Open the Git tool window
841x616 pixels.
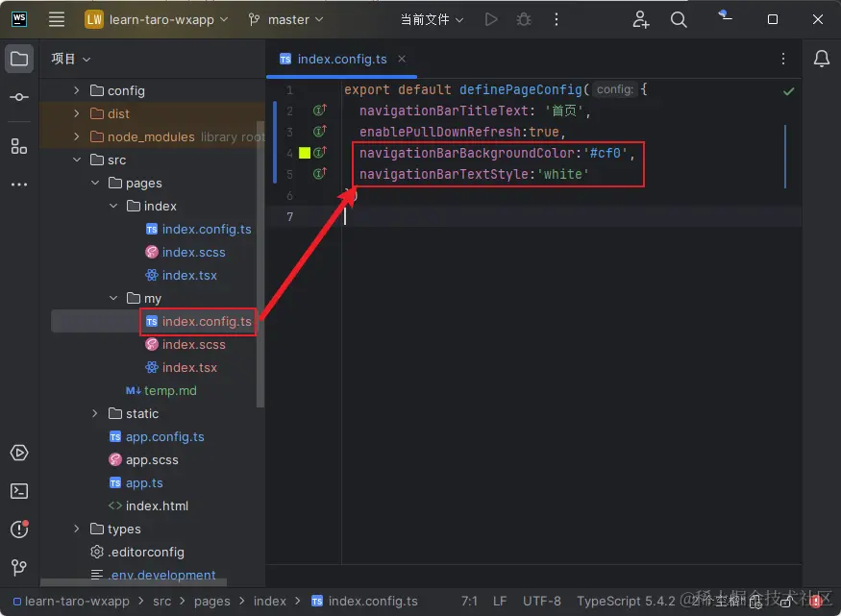tap(19, 567)
